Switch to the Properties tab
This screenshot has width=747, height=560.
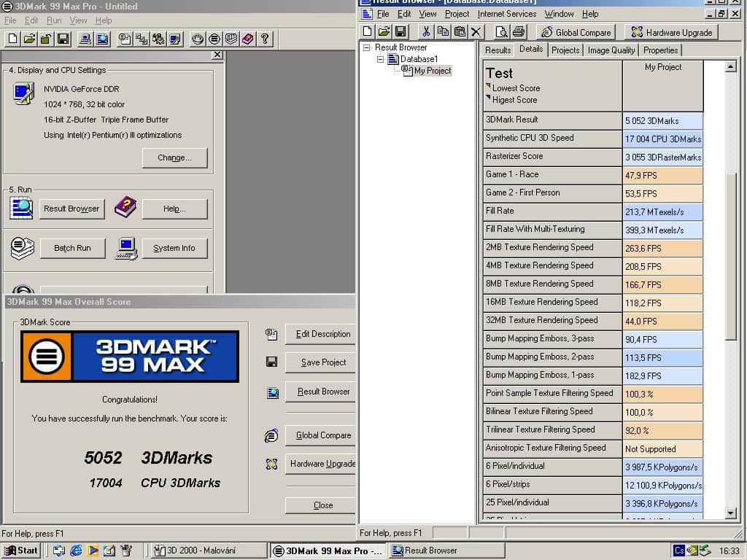point(660,50)
